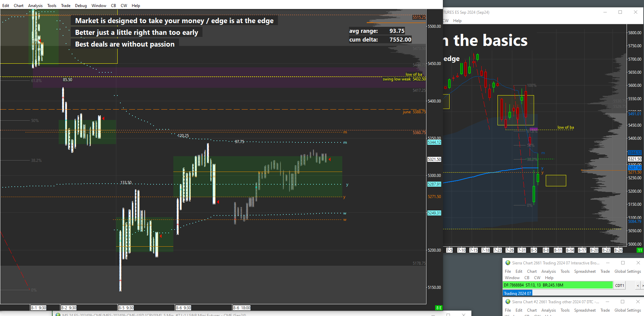The height and width of the screenshot is (316, 644).
Task: Minimize the Sierra Chart #2 window
Action: point(607,302)
